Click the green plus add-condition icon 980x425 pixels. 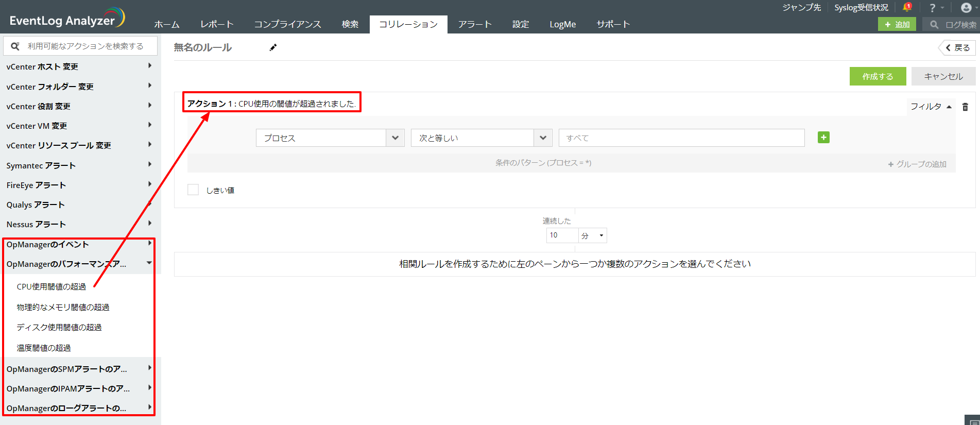[823, 138]
